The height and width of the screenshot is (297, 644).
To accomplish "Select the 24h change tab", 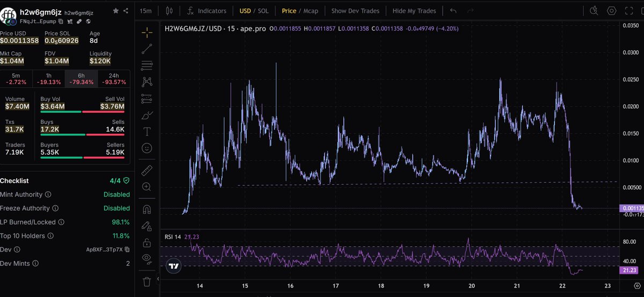I will click(x=113, y=79).
